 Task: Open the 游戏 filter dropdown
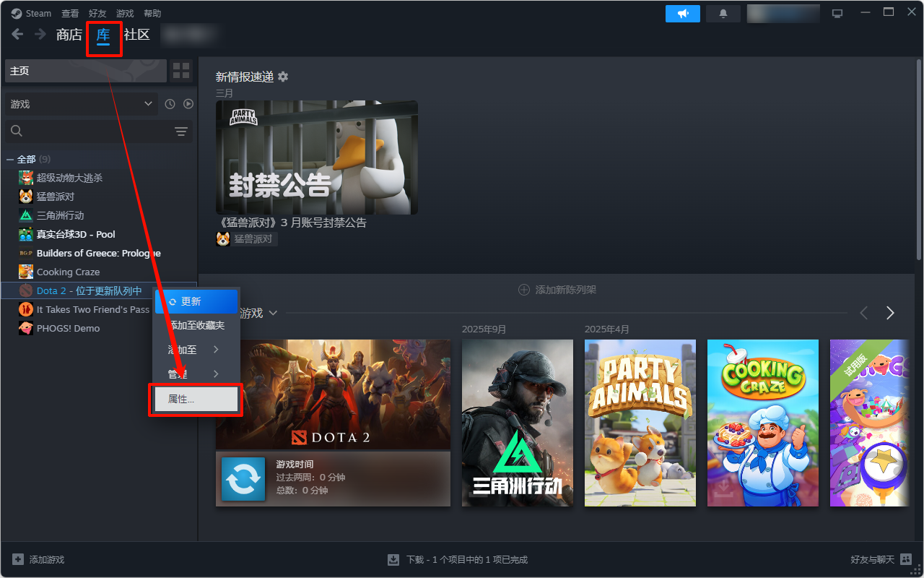click(81, 104)
